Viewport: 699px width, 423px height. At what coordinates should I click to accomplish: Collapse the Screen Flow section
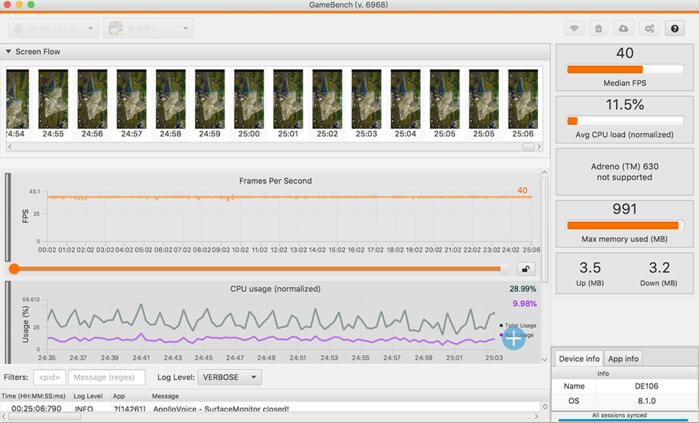coord(9,51)
